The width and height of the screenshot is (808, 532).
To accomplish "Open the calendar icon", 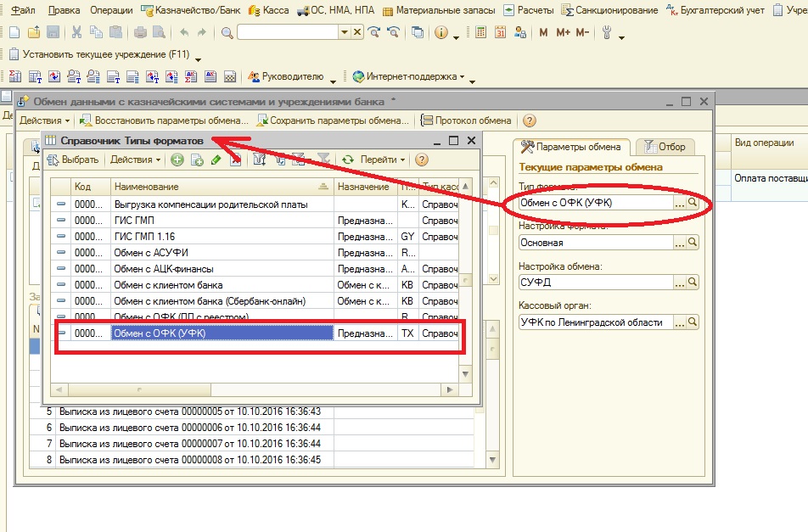I will 500,32.
